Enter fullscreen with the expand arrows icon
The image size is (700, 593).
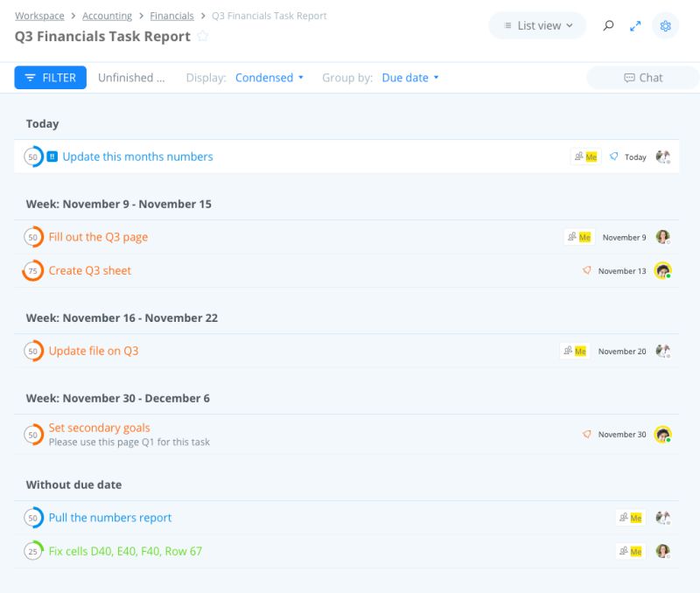click(x=635, y=25)
